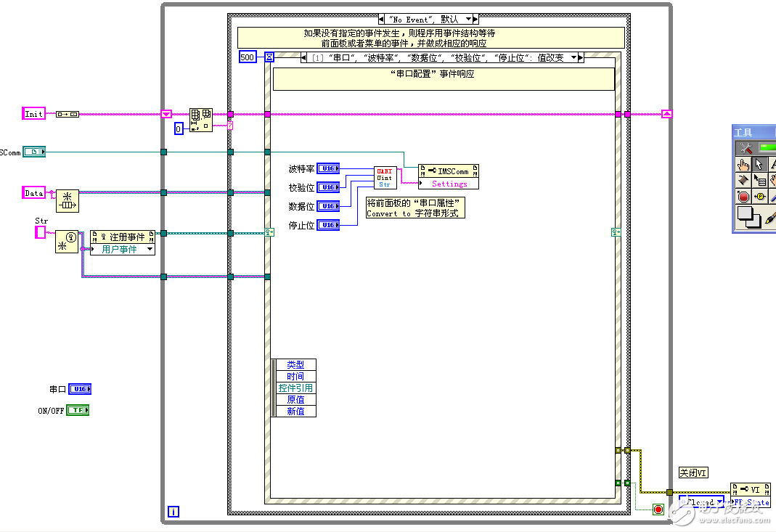Select the Convert to 字符串形式 comment box
776x532 pixels.
[415, 208]
